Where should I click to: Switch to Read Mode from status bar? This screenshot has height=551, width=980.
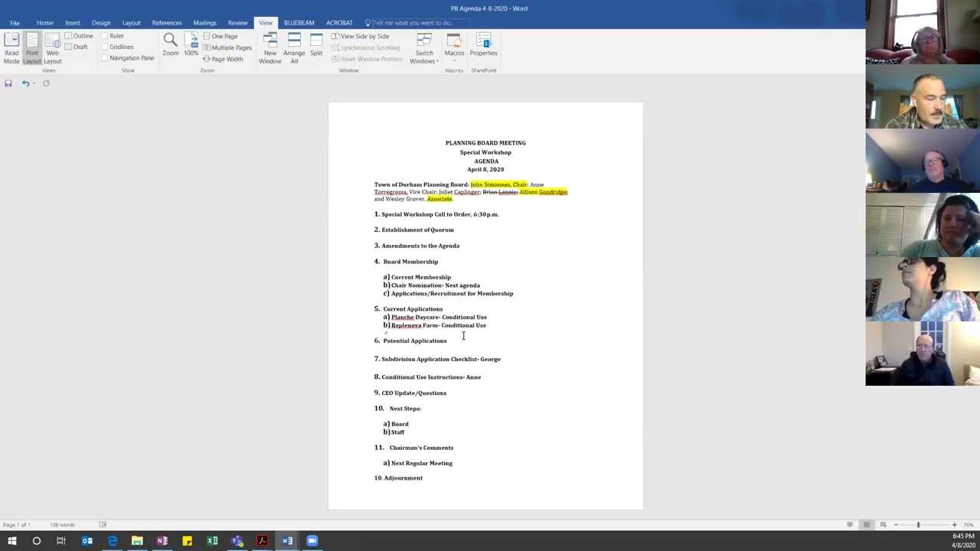coord(850,525)
